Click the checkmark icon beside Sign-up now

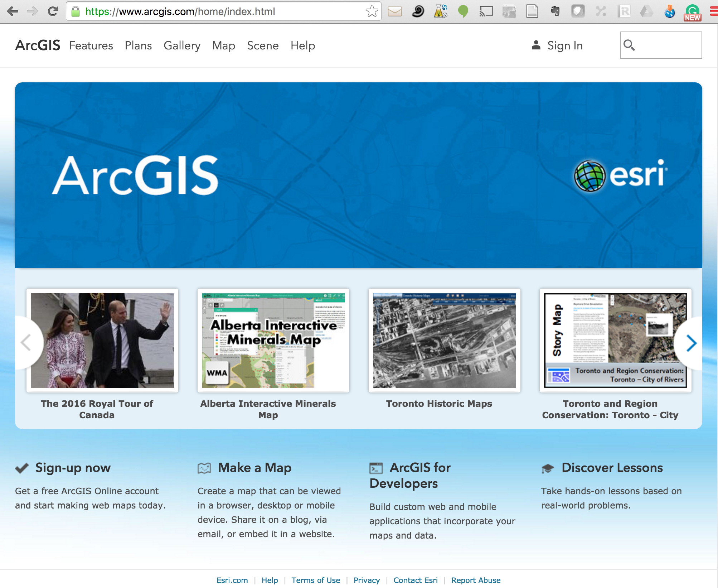click(x=22, y=468)
